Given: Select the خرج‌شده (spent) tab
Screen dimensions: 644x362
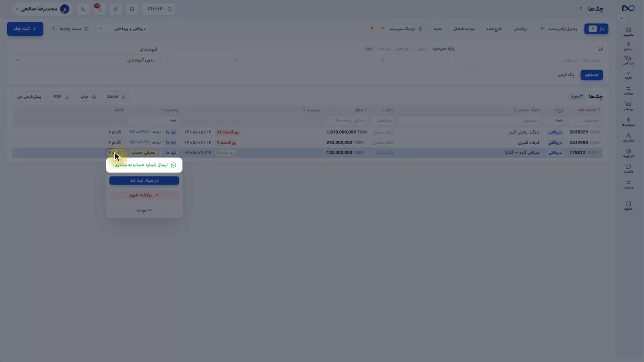Looking at the screenshot, I should coord(494,29).
